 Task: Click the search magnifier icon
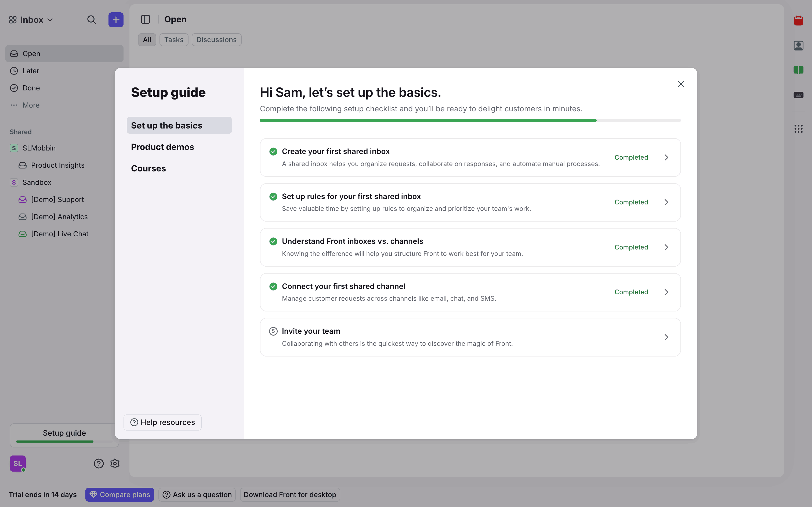click(92, 20)
